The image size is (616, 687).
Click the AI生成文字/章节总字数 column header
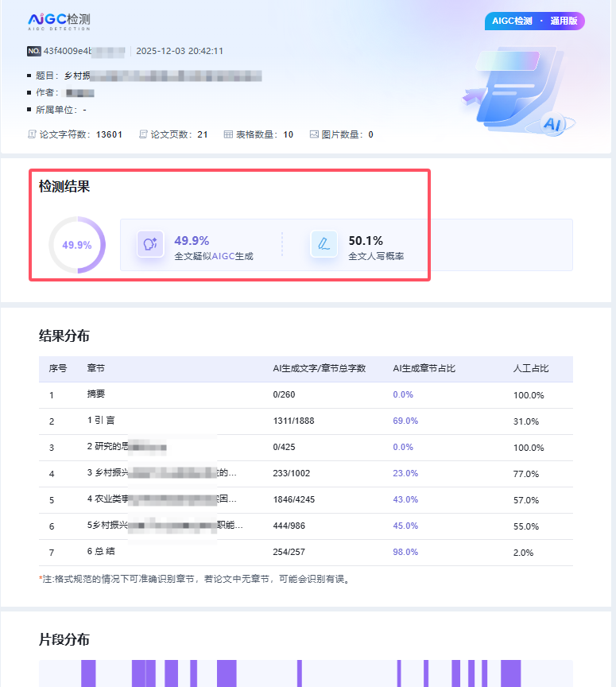click(320, 368)
